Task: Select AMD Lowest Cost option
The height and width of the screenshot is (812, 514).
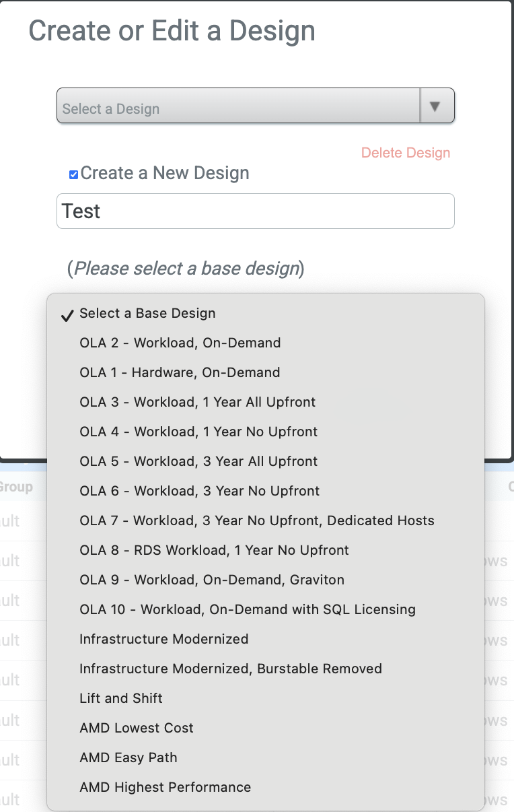Action: (136, 728)
